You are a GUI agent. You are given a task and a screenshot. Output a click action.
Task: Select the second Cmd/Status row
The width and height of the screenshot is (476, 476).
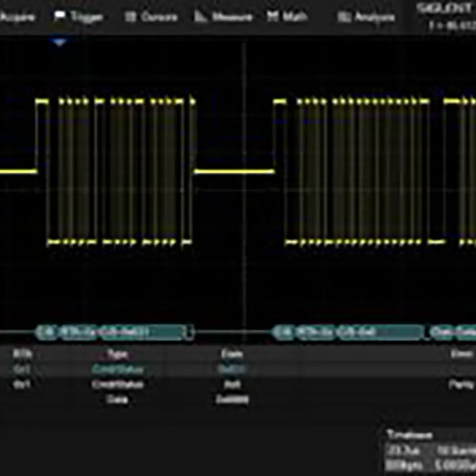point(117,384)
